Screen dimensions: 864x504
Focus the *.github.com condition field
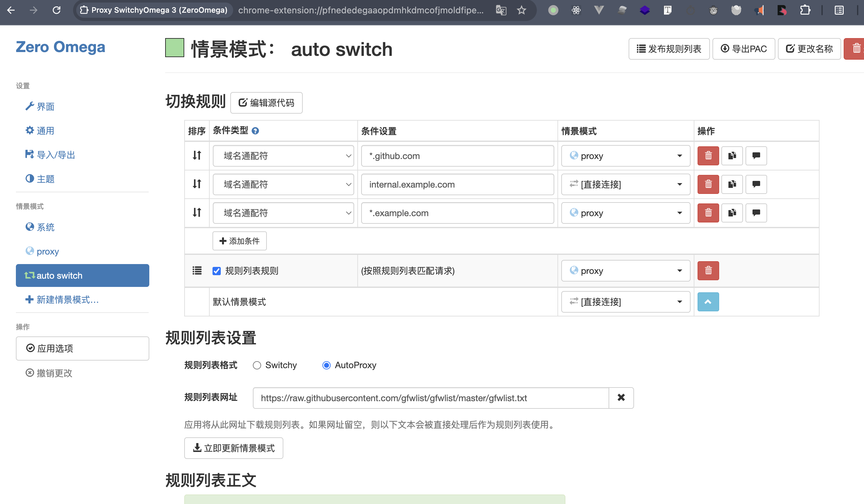tap(457, 156)
